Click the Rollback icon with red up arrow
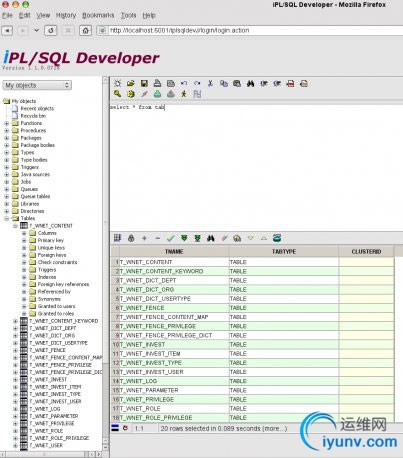403x458 pixels. point(171,94)
